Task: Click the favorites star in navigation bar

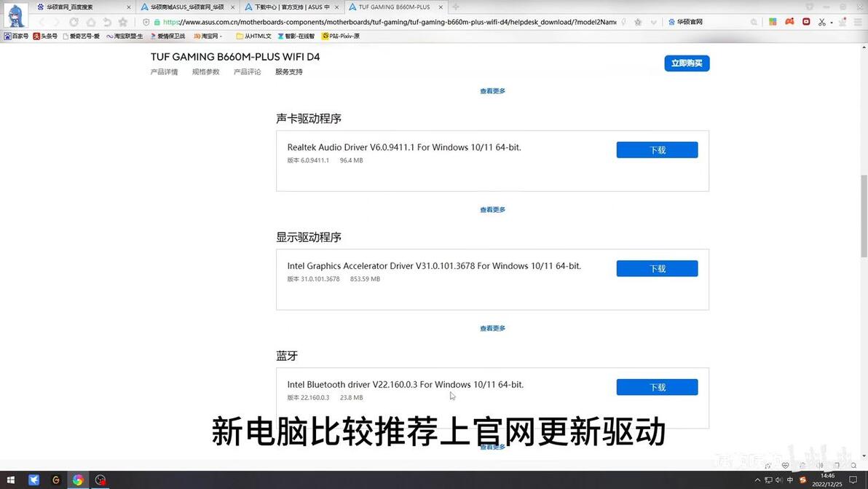Action: pos(123,22)
